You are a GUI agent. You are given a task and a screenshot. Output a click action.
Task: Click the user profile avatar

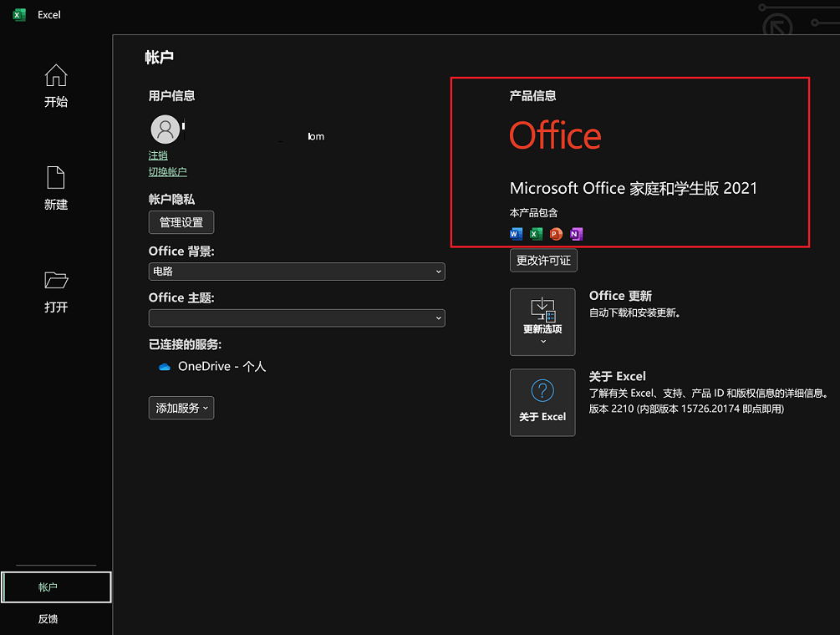click(165, 130)
